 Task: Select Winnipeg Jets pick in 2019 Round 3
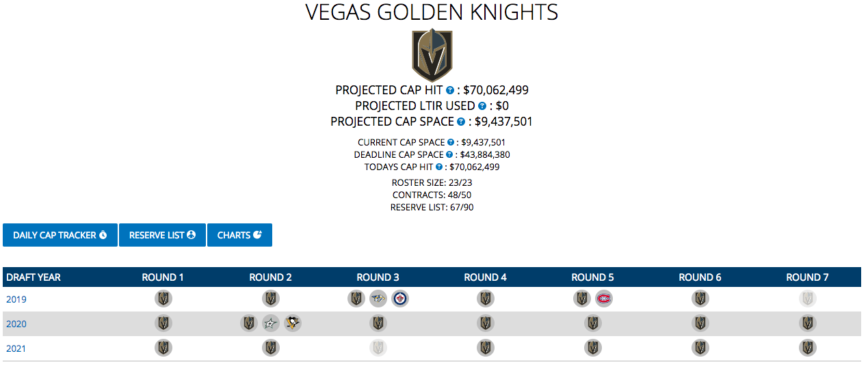[400, 299]
